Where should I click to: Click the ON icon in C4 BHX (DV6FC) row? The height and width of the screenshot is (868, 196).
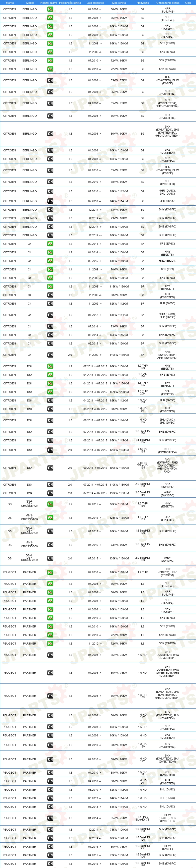coord(50,335)
